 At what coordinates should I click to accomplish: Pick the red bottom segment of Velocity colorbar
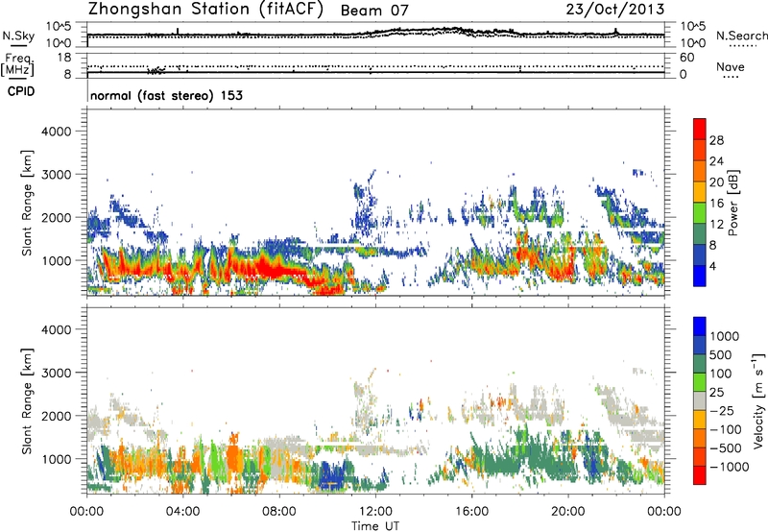click(700, 475)
